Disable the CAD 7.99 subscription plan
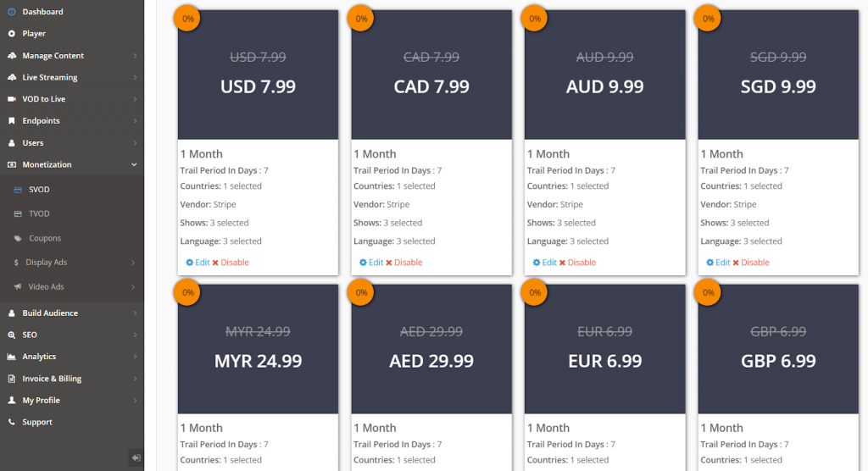Viewport: 868px width, 471px height. pyautogui.click(x=404, y=263)
